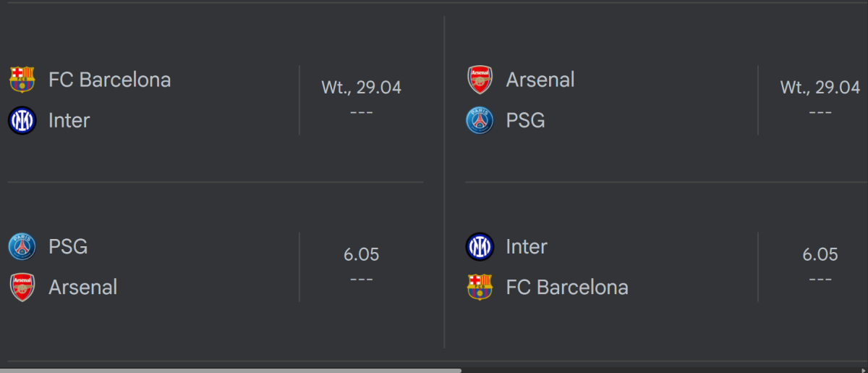
Task: Select Inter team name in 29.04 fixture
Action: [69, 120]
